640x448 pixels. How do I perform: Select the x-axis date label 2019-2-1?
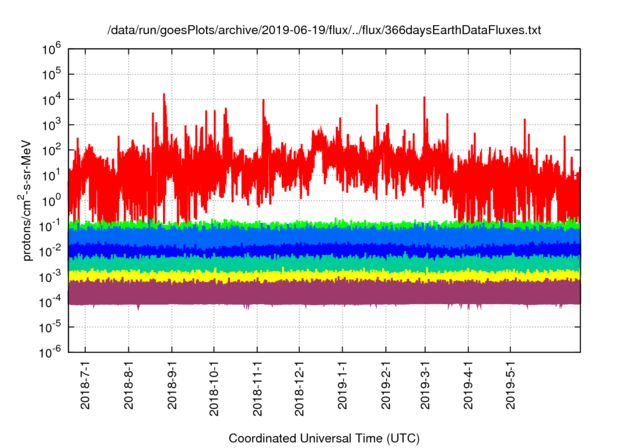click(x=386, y=385)
